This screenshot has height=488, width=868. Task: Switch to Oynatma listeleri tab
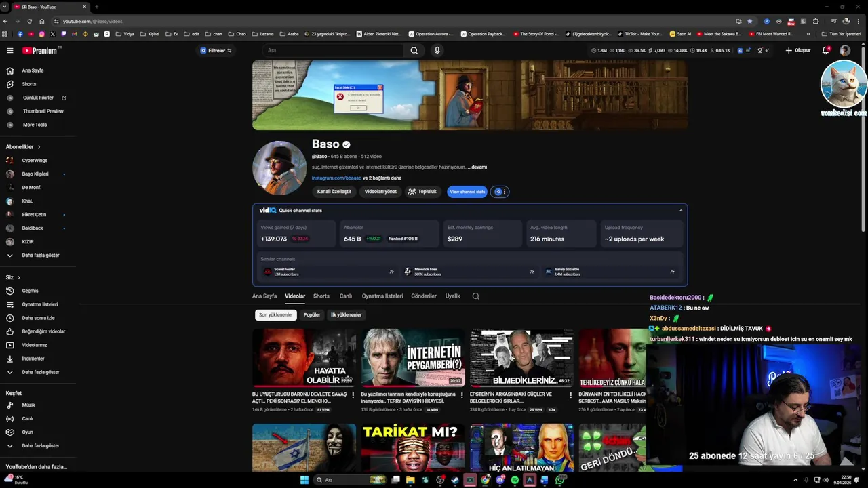click(x=382, y=296)
